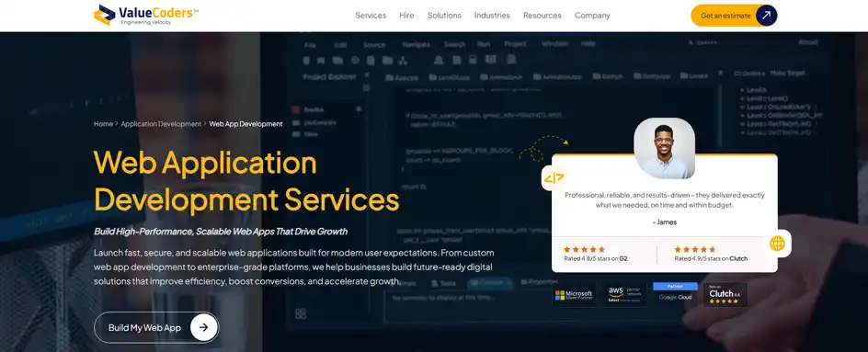Viewport: 868px width, 352px height.
Task: Click the ValueCoders logo
Action: [147, 15]
